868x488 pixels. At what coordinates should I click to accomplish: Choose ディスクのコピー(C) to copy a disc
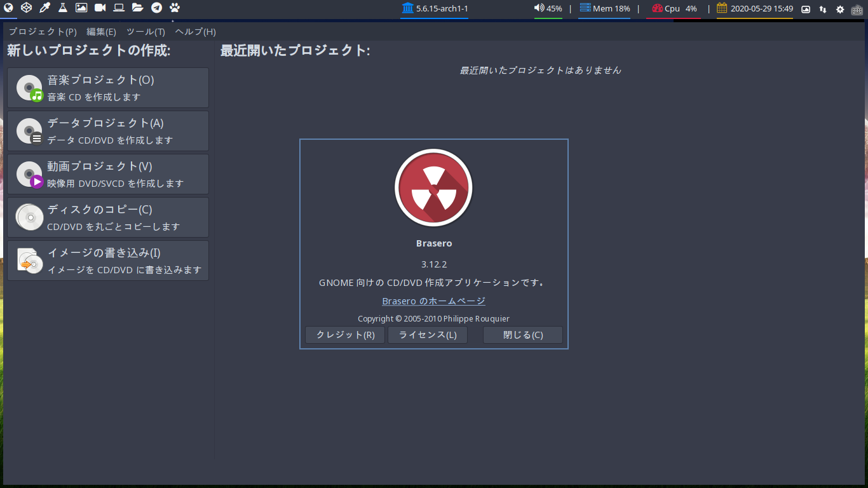(x=108, y=217)
